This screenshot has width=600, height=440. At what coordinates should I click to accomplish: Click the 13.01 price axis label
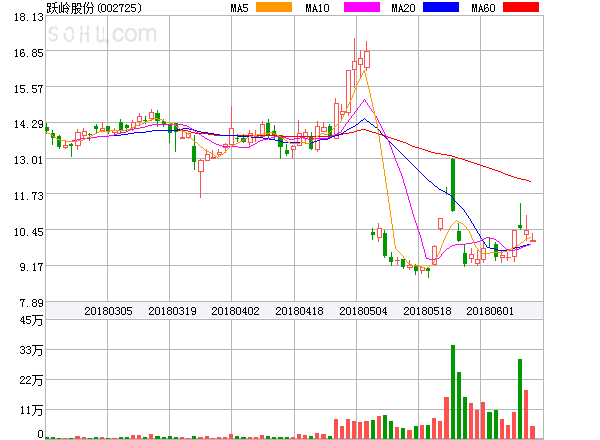tap(29, 160)
